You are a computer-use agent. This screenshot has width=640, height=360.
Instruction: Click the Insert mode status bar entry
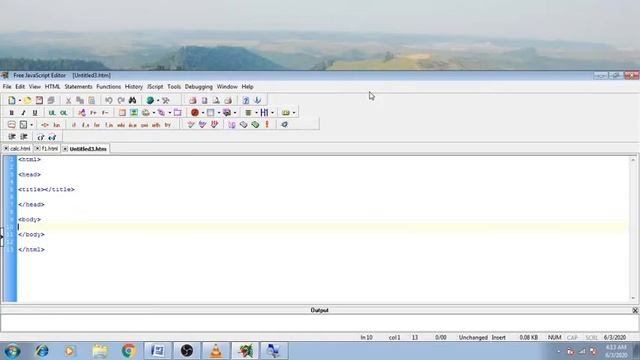click(x=498, y=338)
